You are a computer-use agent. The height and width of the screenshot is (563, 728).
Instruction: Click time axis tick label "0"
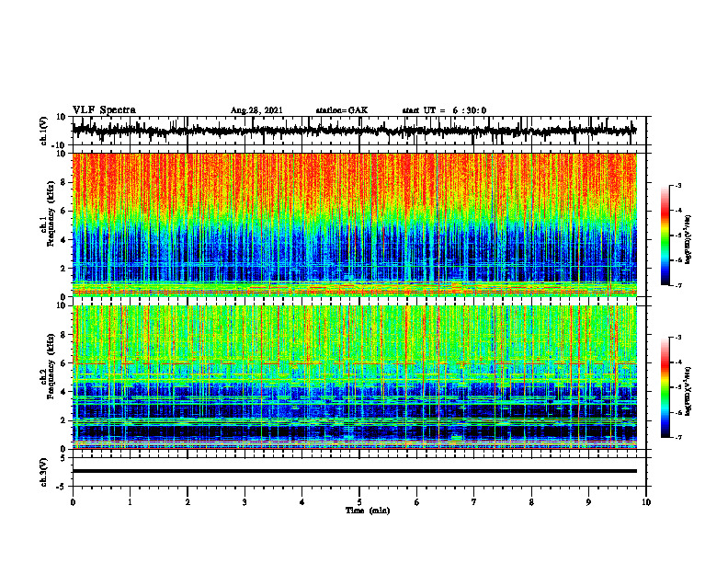73,502
